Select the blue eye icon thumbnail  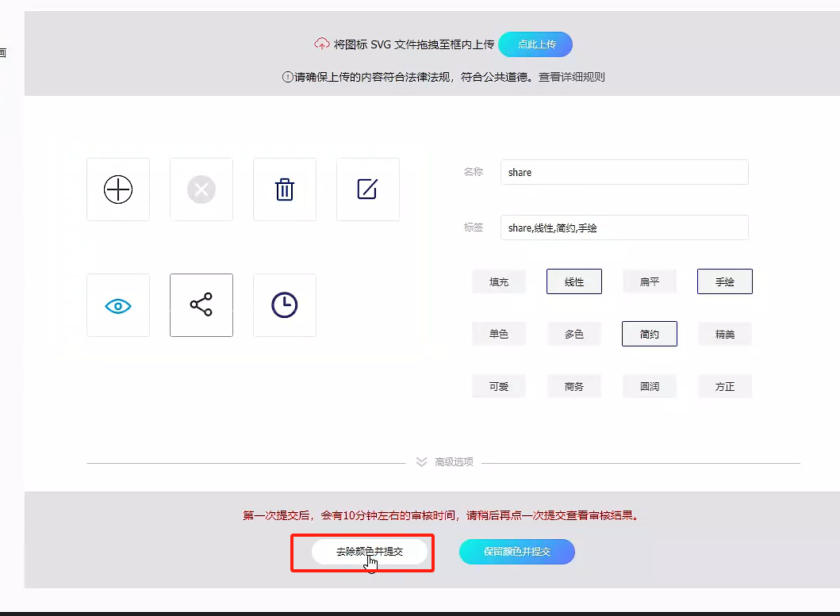(118, 305)
